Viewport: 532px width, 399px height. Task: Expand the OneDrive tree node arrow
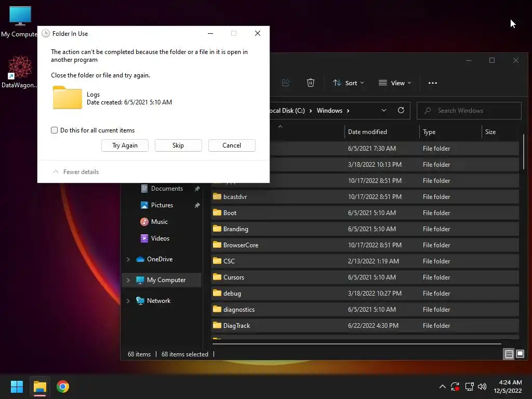(x=128, y=259)
